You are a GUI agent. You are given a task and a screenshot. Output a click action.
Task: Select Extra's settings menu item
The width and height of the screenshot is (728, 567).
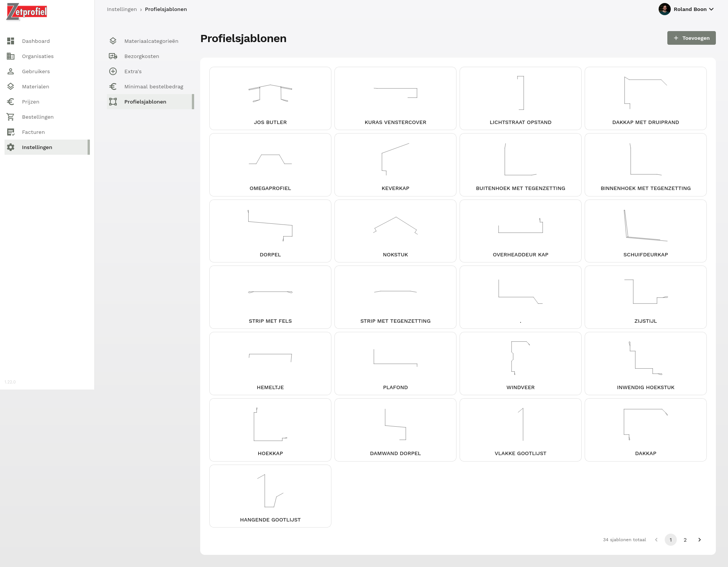pos(150,71)
